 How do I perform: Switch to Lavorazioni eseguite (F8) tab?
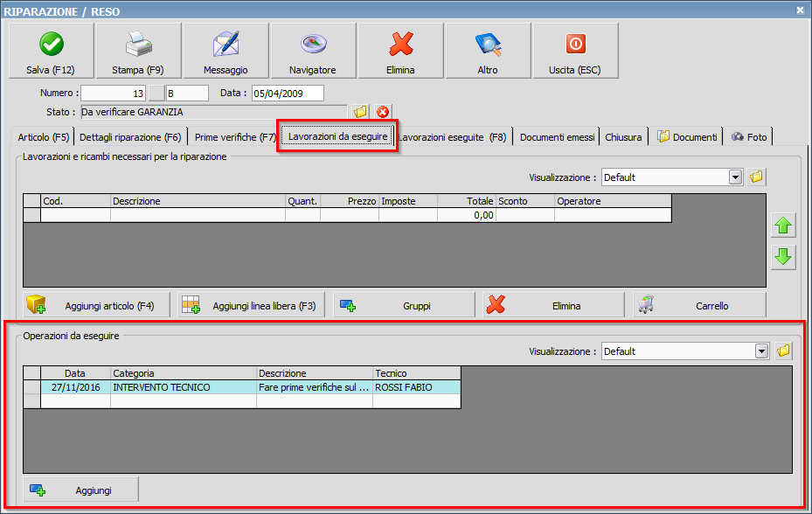tap(452, 137)
